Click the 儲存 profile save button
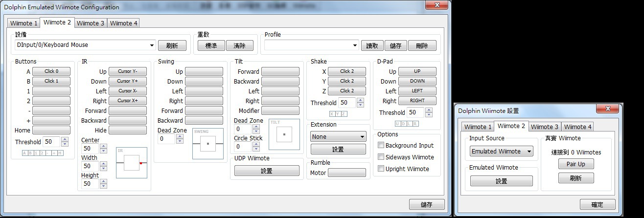Viewport: 644px width, 218px height. pyautogui.click(x=396, y=45)
